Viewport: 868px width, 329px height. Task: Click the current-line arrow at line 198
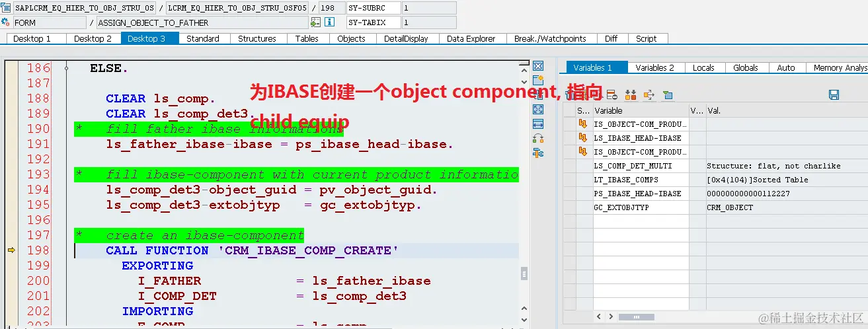tap(11, 250)
